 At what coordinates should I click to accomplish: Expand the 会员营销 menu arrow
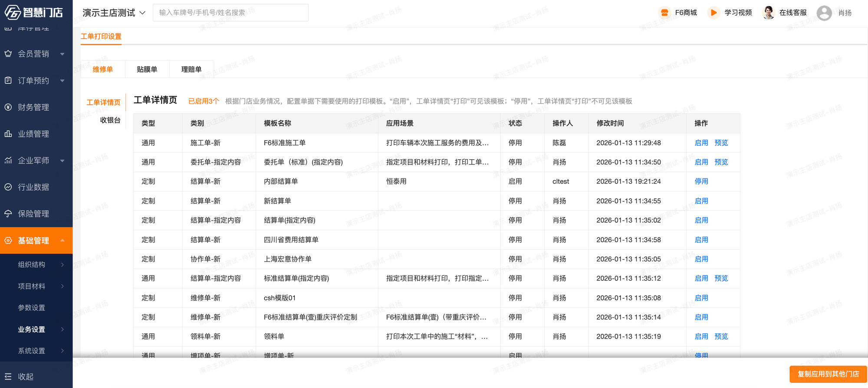pos(62,54)
